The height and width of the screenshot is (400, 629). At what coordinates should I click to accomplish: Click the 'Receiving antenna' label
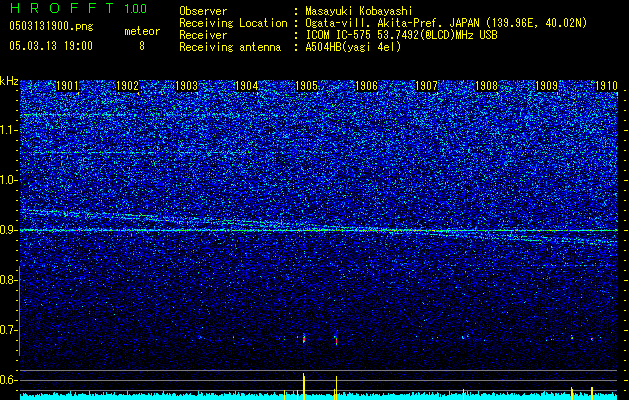(x=230, y=47)
